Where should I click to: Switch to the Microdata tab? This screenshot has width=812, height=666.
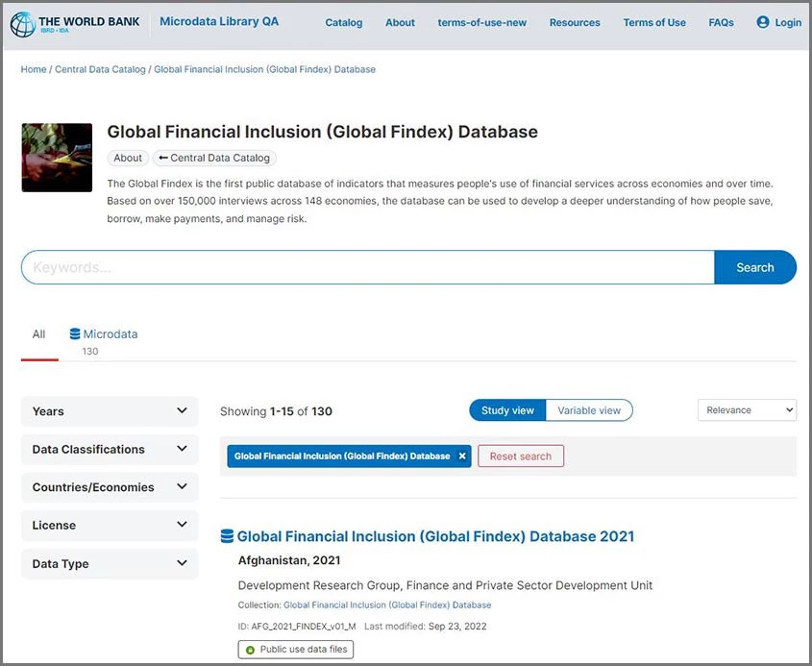point(104,341)
